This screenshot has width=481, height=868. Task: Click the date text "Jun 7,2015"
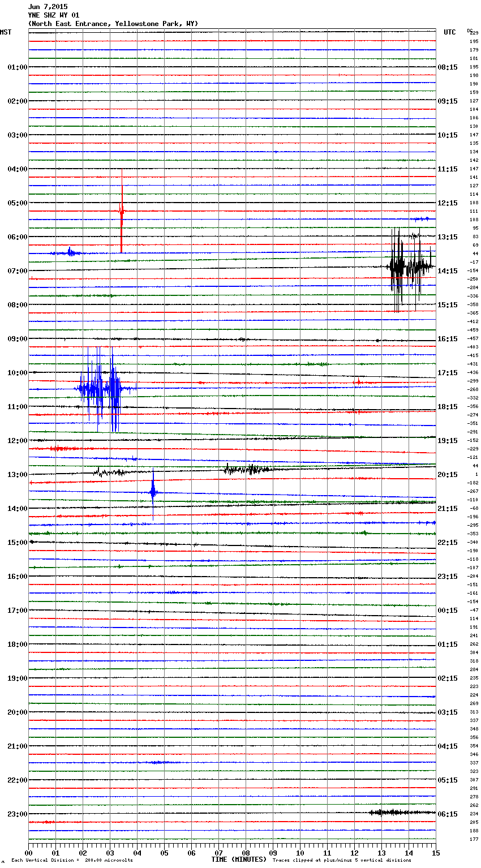pos(48,7)
